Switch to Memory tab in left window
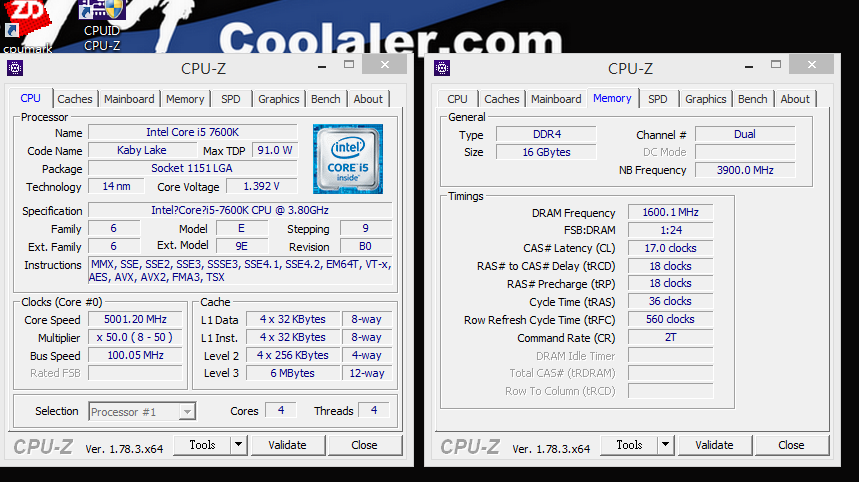 (185, 99)
